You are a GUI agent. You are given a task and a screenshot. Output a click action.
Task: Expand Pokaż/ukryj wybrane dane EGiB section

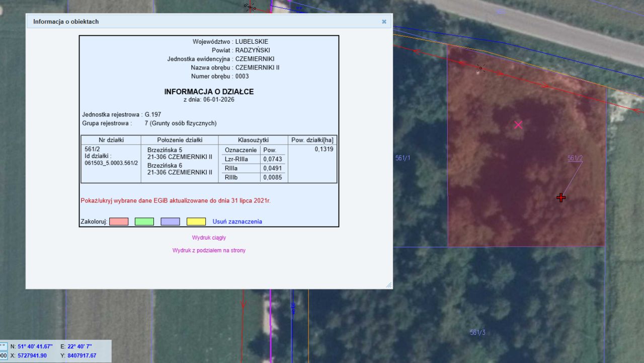point(176,200)
